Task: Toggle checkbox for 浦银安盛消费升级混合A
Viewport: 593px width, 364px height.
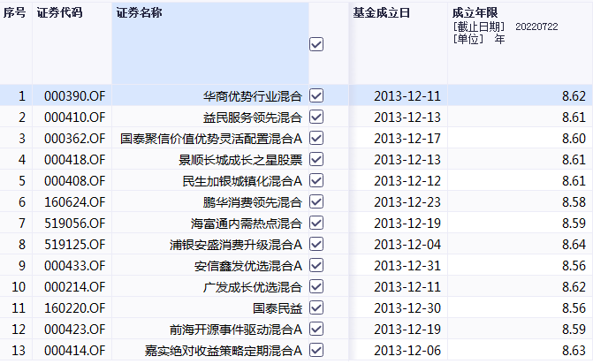Action: click(x=316, y=244)
